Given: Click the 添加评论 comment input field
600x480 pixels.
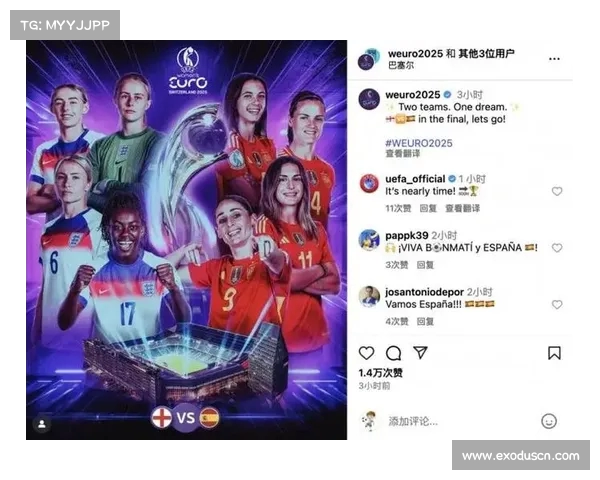Looking at the screenshot, I should (459, 421).
